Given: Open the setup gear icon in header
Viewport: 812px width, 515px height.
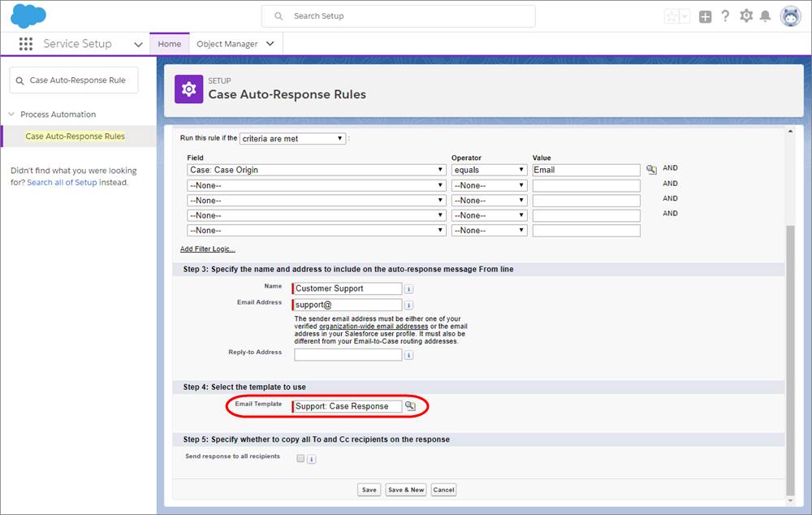Looking at the screenshot, I should tap(745, 16).
